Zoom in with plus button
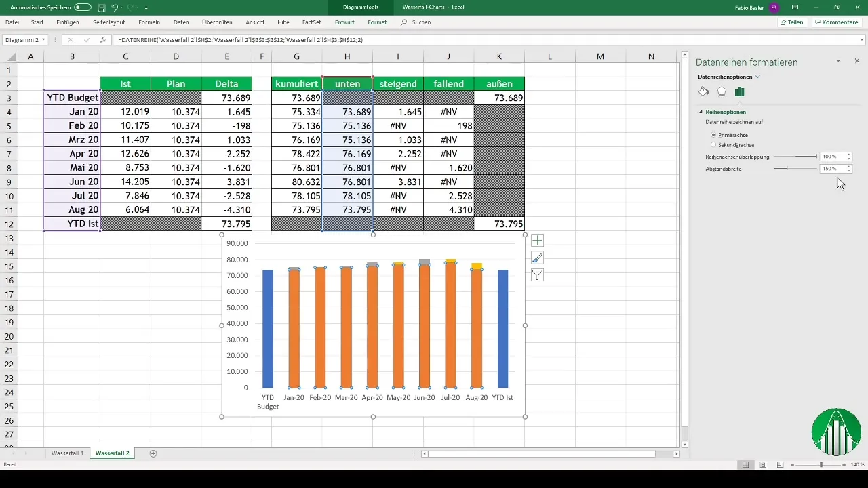Screen dimensions: 868x488 pyautogui.click(x=844, y=465)
